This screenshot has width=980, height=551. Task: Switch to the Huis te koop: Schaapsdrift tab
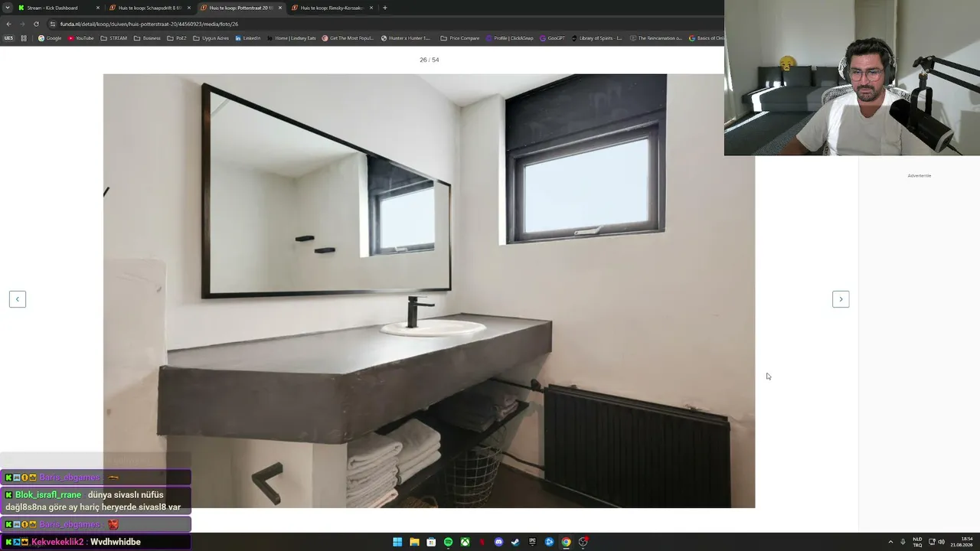pos(150,8)
